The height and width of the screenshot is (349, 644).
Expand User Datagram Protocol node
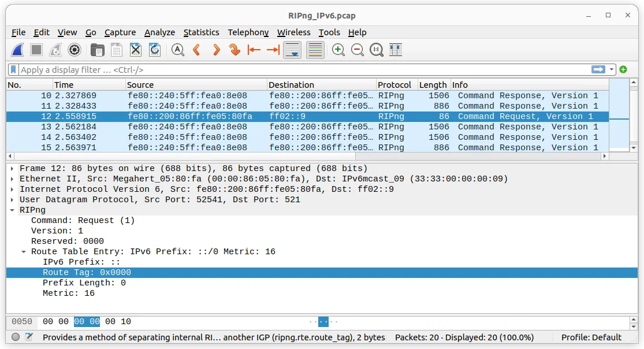(12, 200)
